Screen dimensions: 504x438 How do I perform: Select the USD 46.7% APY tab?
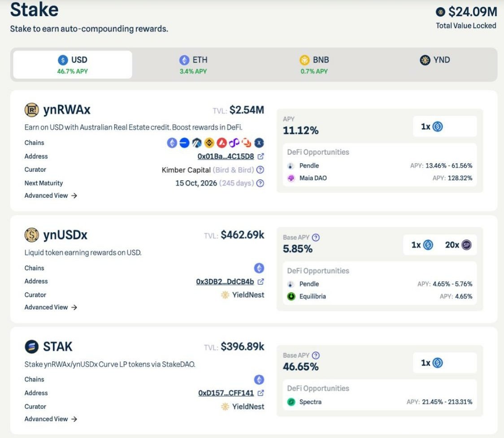coord(73,65)
